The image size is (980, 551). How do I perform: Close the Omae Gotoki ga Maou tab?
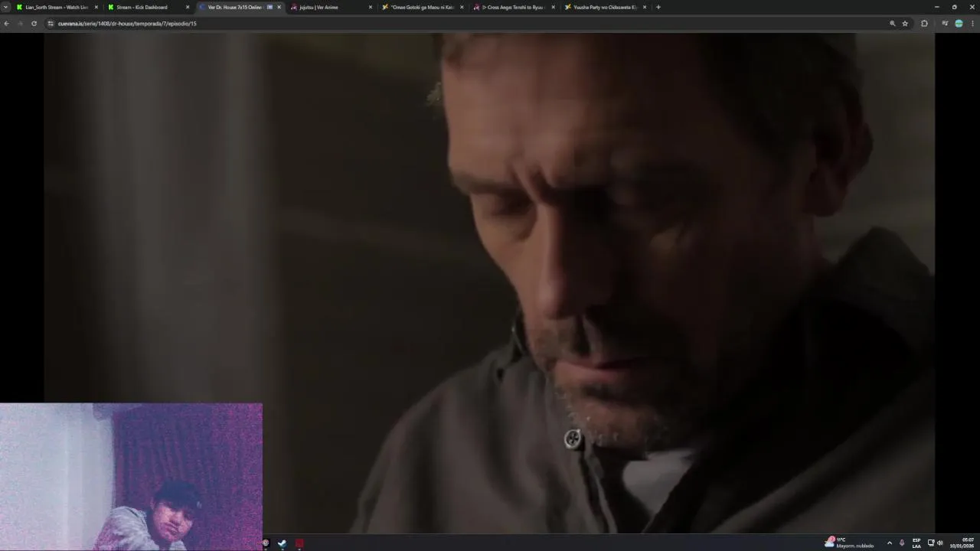coord(462,7)
